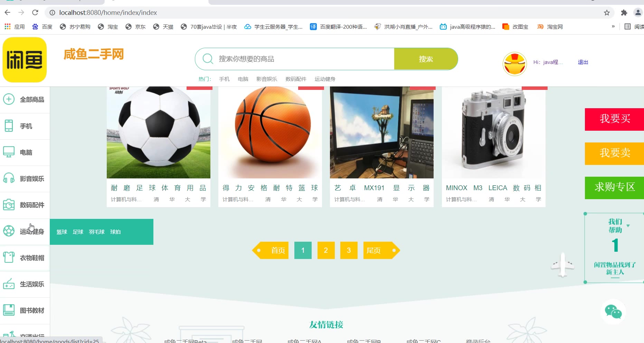The height and width of the screenshot is (343, 644).
Task: Go to page 1 in pagination
Action: (303, 250)
